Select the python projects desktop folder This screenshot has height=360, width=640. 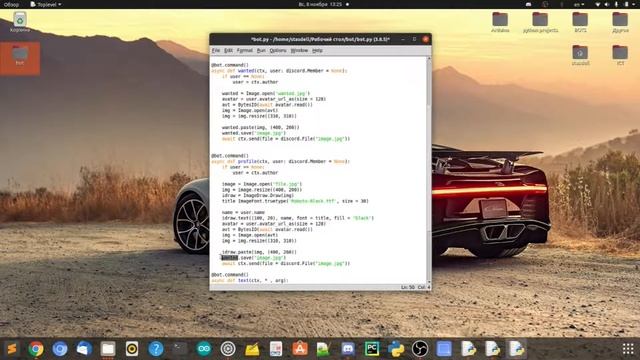click(540, 22)
